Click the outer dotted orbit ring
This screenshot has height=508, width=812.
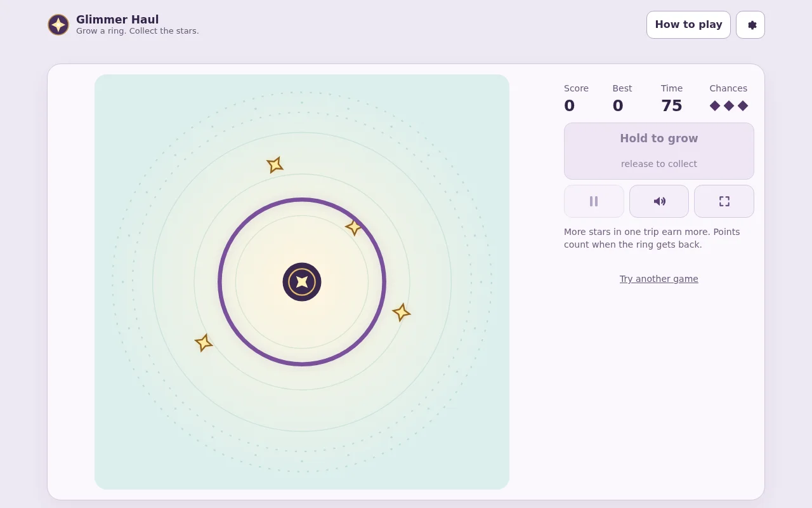coord(302,93)
